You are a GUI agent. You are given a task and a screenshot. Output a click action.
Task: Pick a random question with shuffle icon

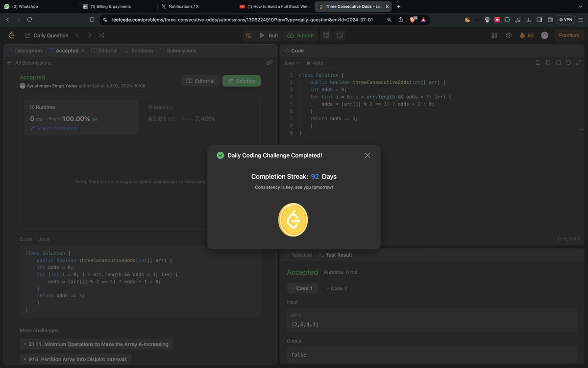(101, 35)
